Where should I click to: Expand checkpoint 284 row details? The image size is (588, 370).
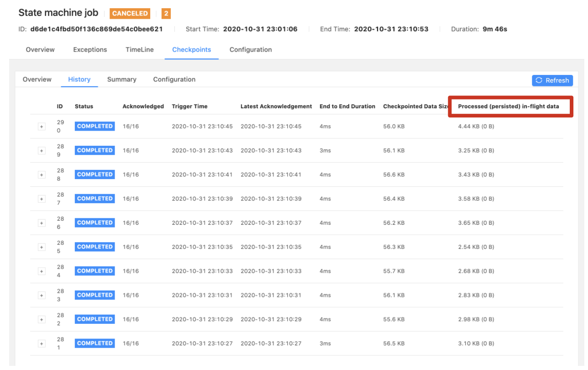(42, 271)
